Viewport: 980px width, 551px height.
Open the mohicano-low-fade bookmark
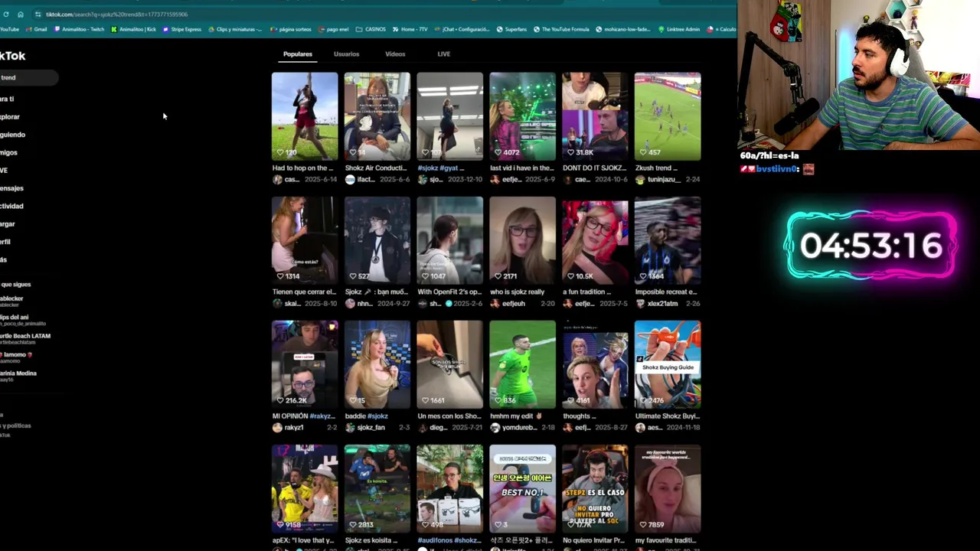coord(622,29)
